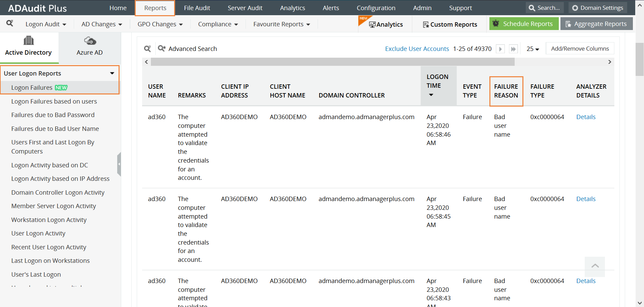Open Logon Activity based on DC report

pos(50,165)
